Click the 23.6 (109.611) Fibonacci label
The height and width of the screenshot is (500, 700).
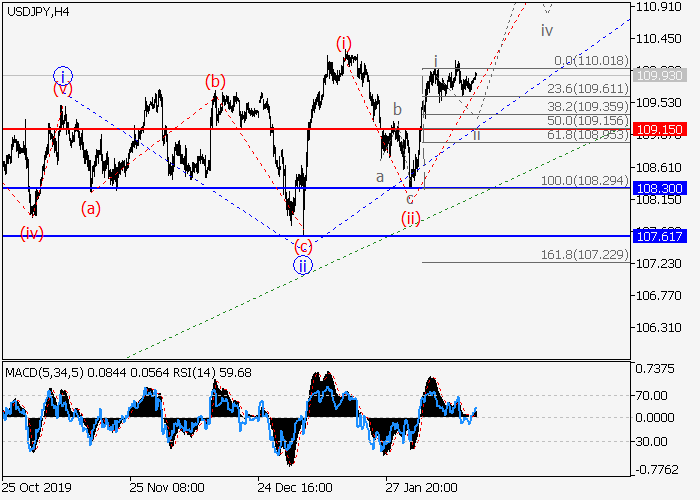click(x=588, y=88)
